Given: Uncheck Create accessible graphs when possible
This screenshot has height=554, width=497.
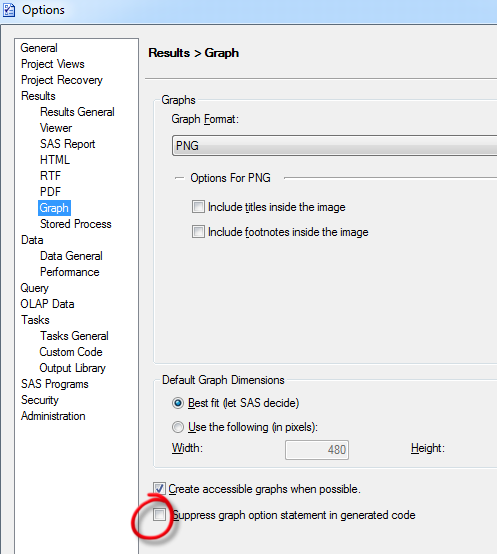Looking at the screenshot, I should point(159,489).
